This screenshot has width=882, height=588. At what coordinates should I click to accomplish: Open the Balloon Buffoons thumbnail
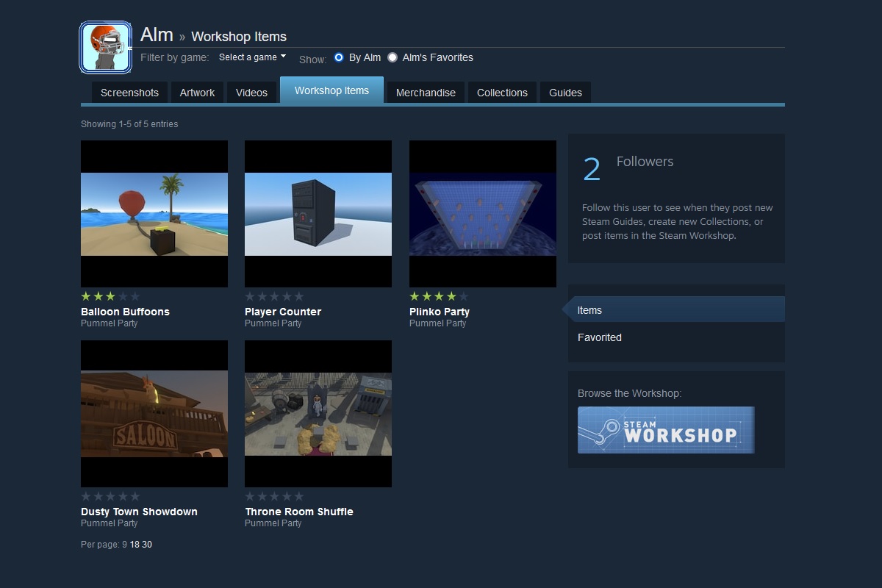154,214
